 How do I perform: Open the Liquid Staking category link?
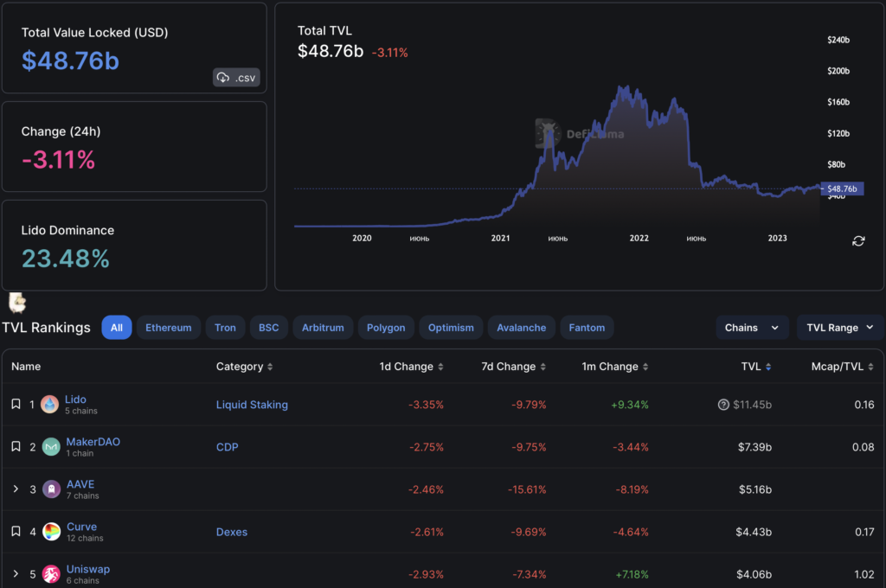click(252, 405)
